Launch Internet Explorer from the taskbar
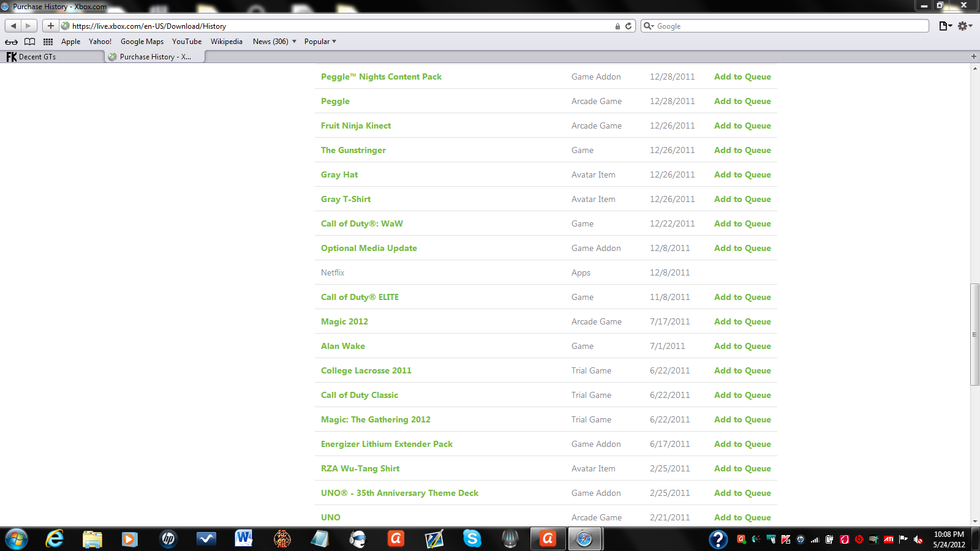This screenshot has width=980, height=551. (x=55, y=539)
